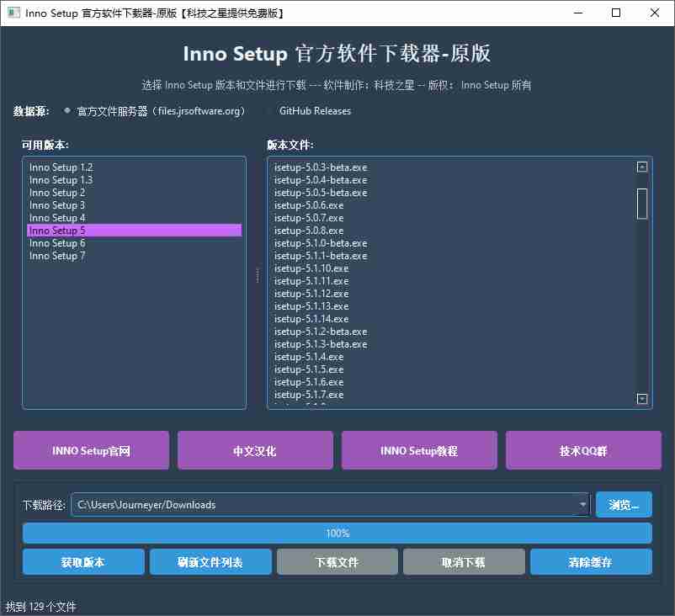Expand the download path dropdown arrow

pos(582,505)
